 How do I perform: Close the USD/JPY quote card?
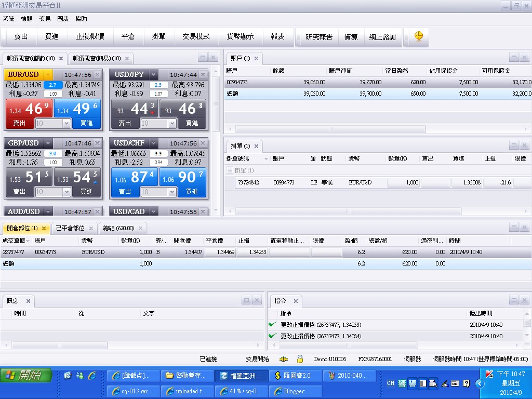203,74
